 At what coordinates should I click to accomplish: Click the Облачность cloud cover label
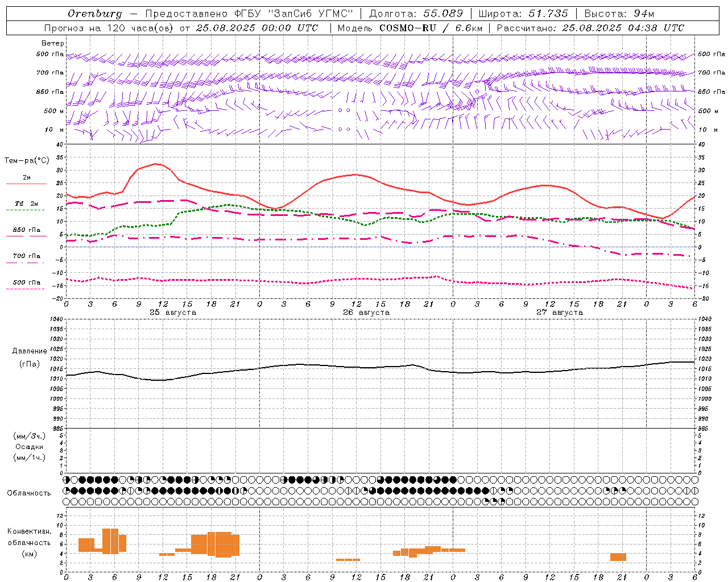pyautogui.click(x=29, y=493)
